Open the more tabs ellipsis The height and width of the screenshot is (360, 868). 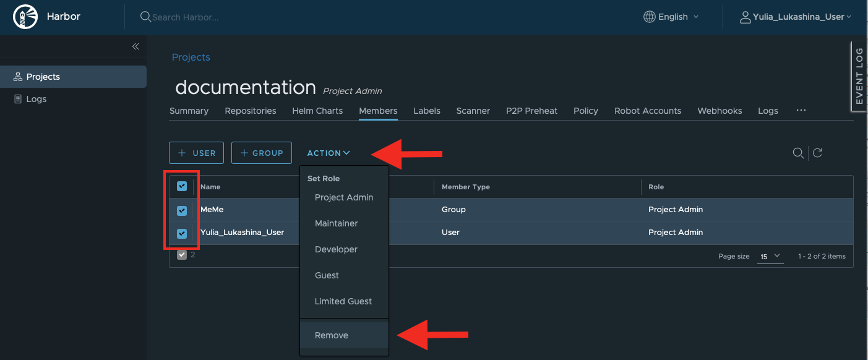click(801, 110)
